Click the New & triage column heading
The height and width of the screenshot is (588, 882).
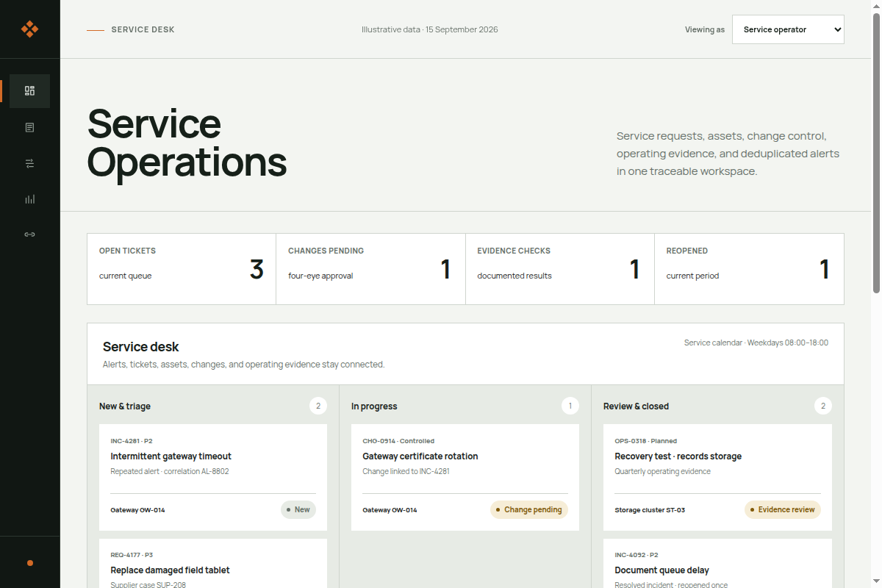point(125,406)
